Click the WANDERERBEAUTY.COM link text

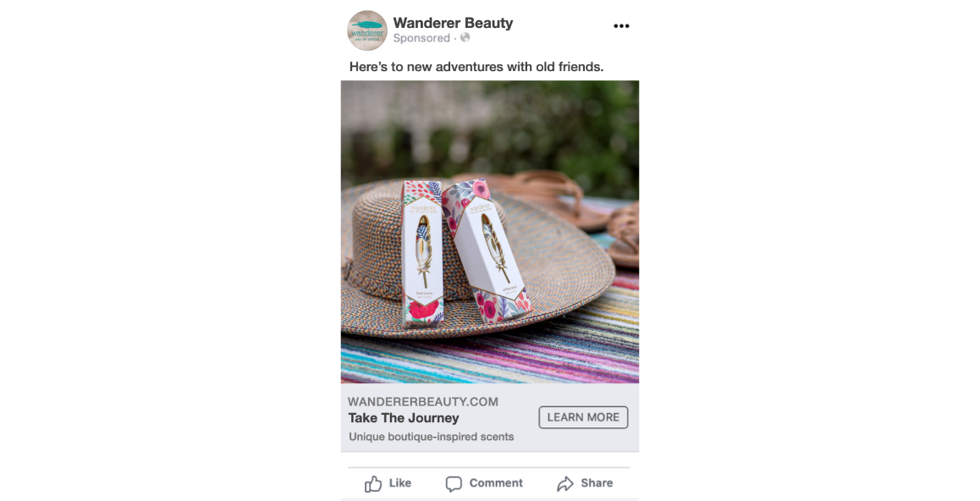click(x=423, y=402)
